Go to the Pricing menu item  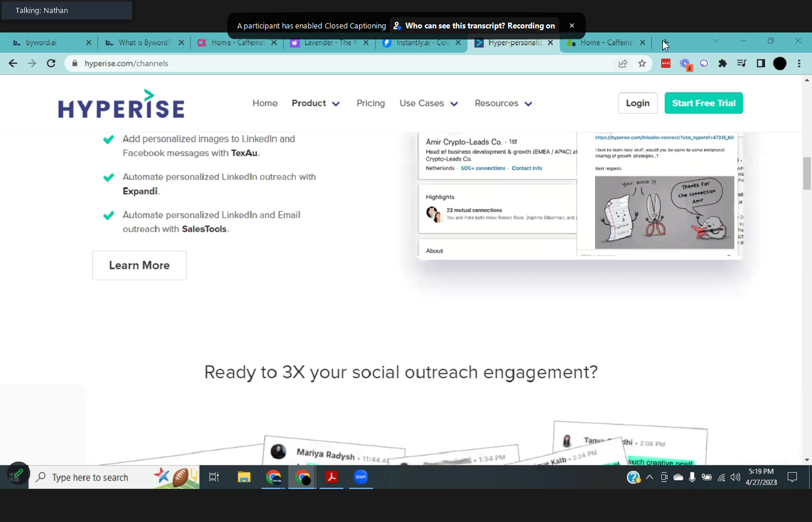371,103
